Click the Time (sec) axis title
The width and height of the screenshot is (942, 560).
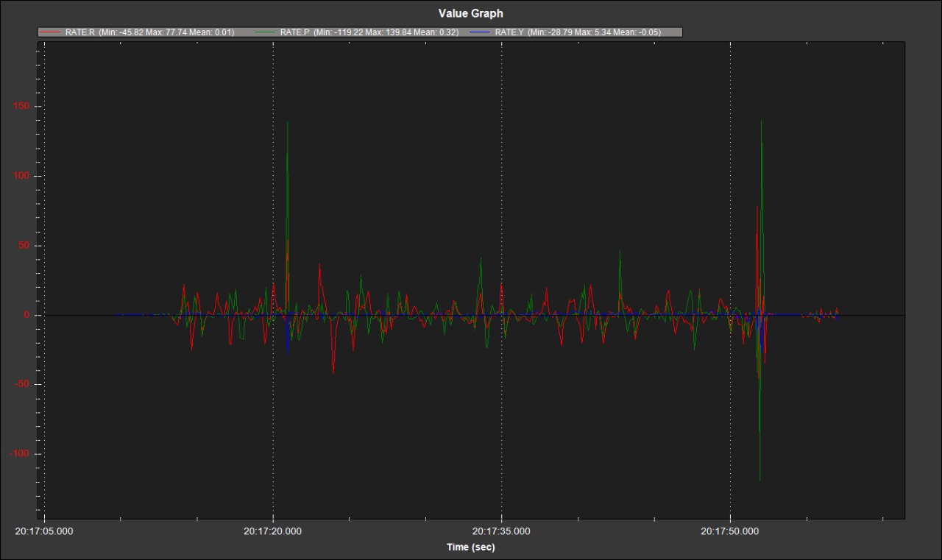coord(470,547)
